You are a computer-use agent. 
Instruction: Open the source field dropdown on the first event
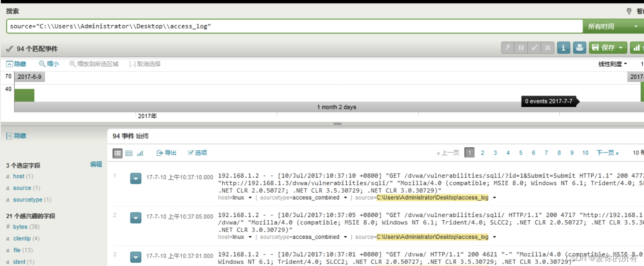pos(495,197)
